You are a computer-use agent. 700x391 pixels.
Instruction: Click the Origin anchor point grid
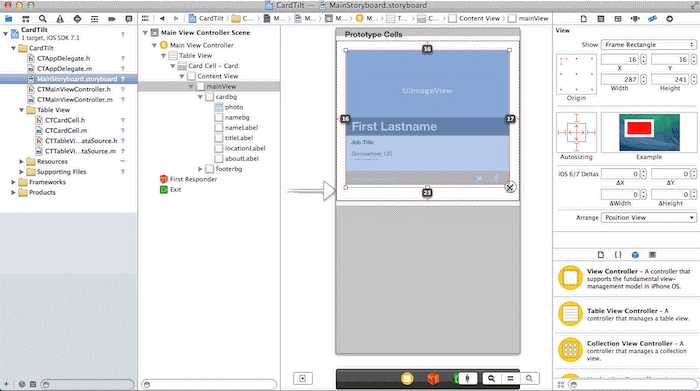(x=576, y=74)
